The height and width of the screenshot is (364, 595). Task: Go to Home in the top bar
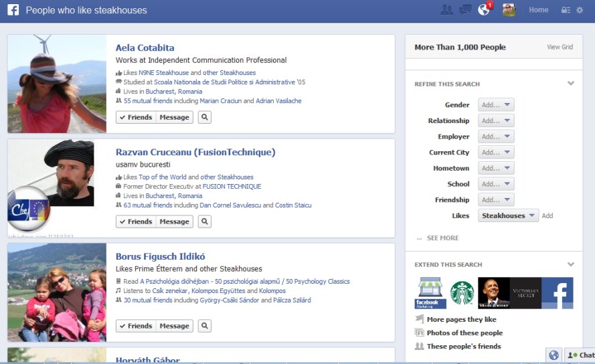point(538,10)
